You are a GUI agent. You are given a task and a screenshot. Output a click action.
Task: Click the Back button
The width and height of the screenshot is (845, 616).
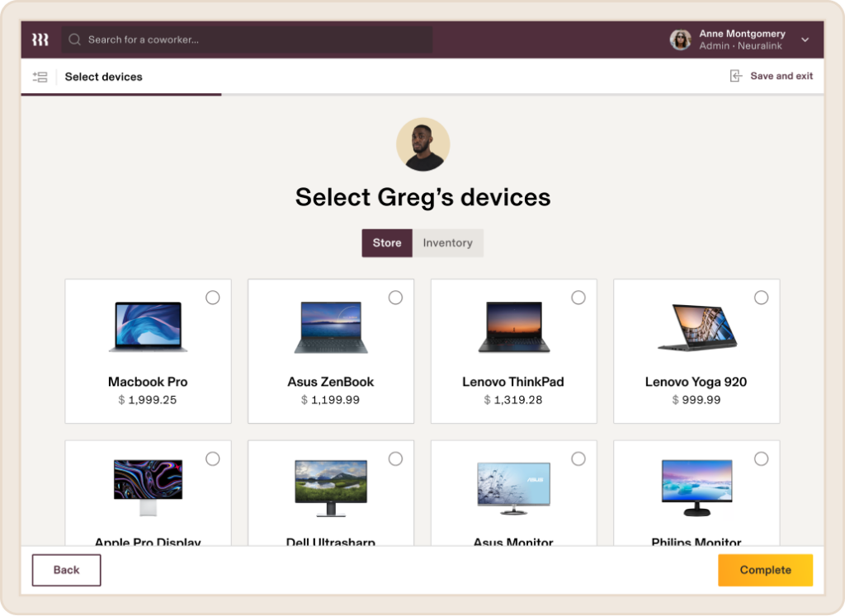point(66,570)
